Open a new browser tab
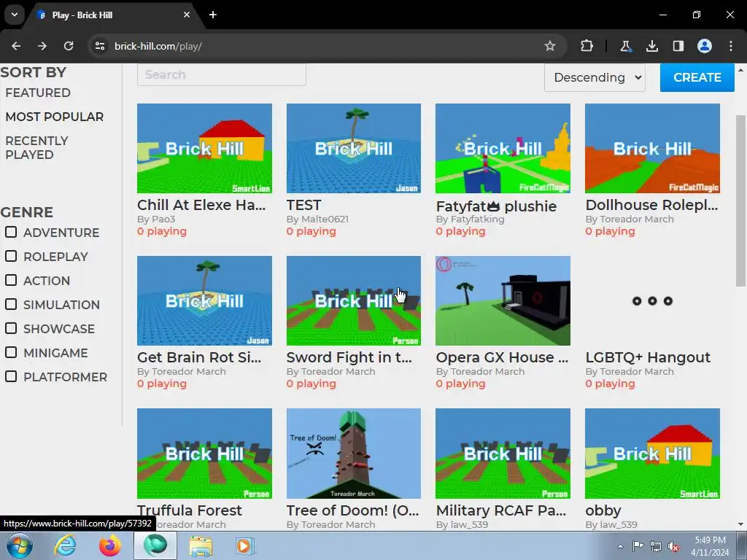Screen dimensions: 747x560 pos(213,15)
